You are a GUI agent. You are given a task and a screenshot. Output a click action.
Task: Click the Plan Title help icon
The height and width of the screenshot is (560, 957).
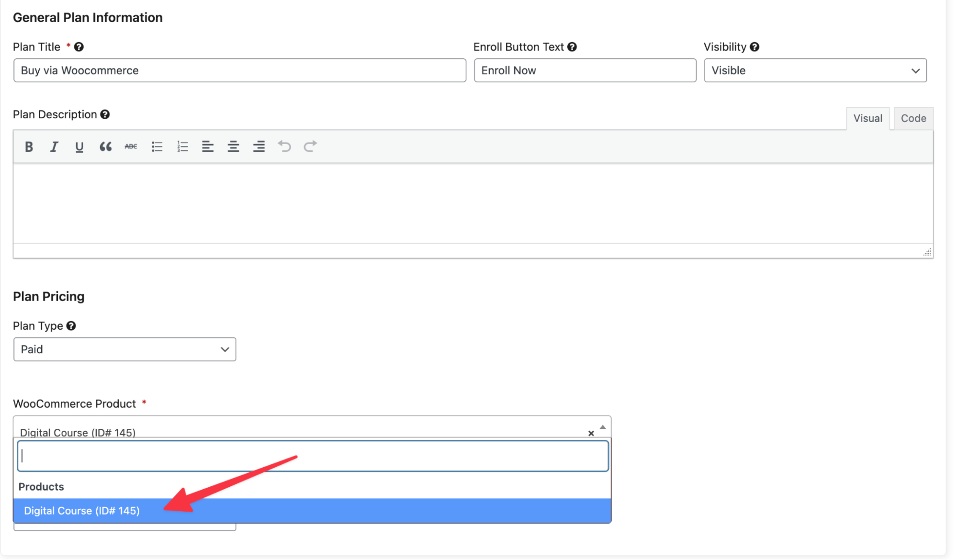[x=79, y=47]
